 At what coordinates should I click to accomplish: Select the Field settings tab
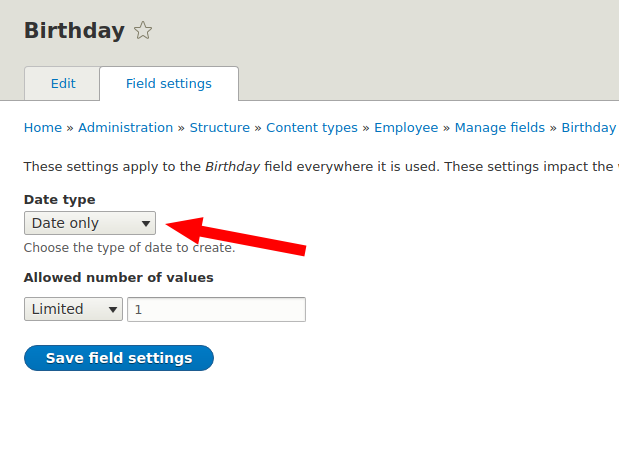(x=169, y=84)
